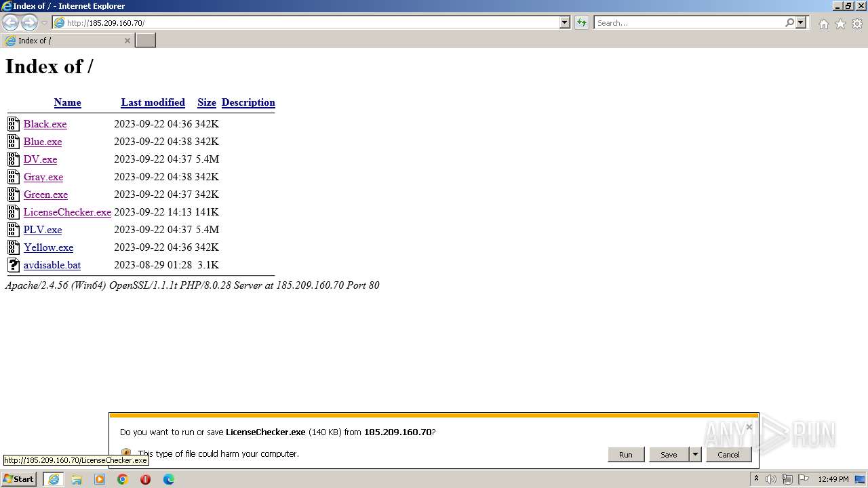
Task: Click the Home icon
Action: coord(823,24)
